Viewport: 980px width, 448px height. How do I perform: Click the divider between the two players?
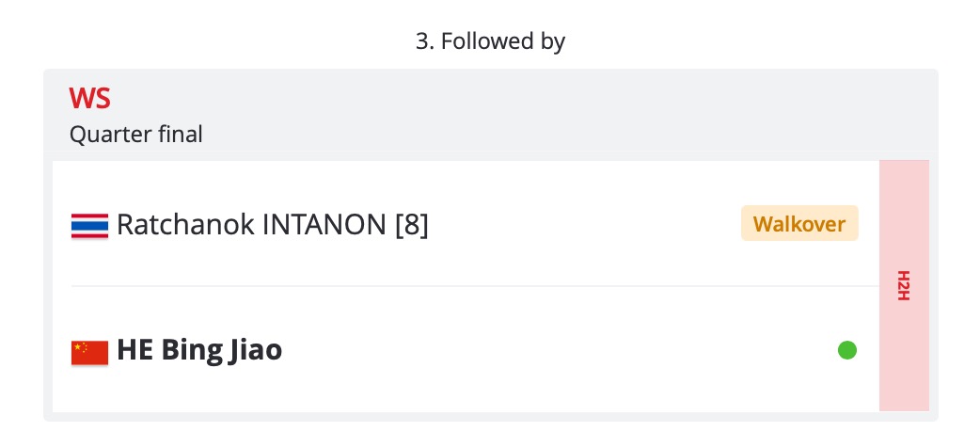click(475, 286)
